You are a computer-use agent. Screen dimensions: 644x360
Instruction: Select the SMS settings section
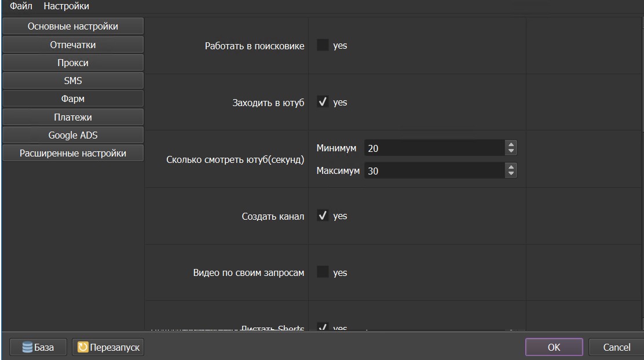[73, 81]
